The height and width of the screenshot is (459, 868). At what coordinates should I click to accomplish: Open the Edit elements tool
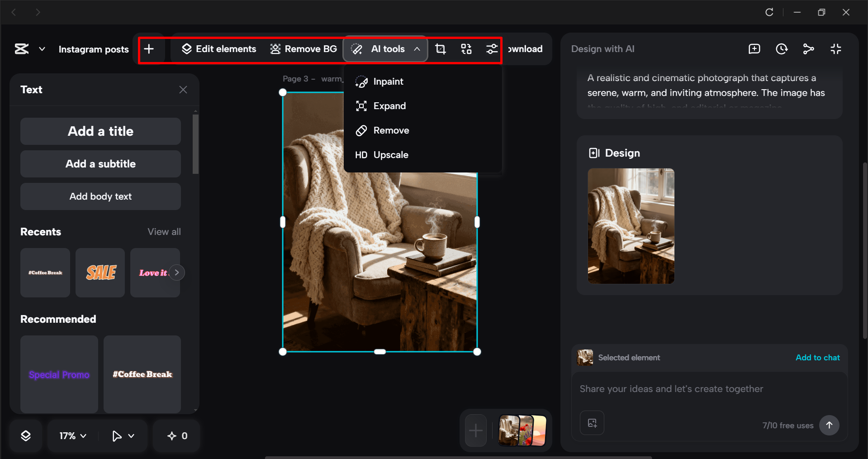[x=218, y=49]
